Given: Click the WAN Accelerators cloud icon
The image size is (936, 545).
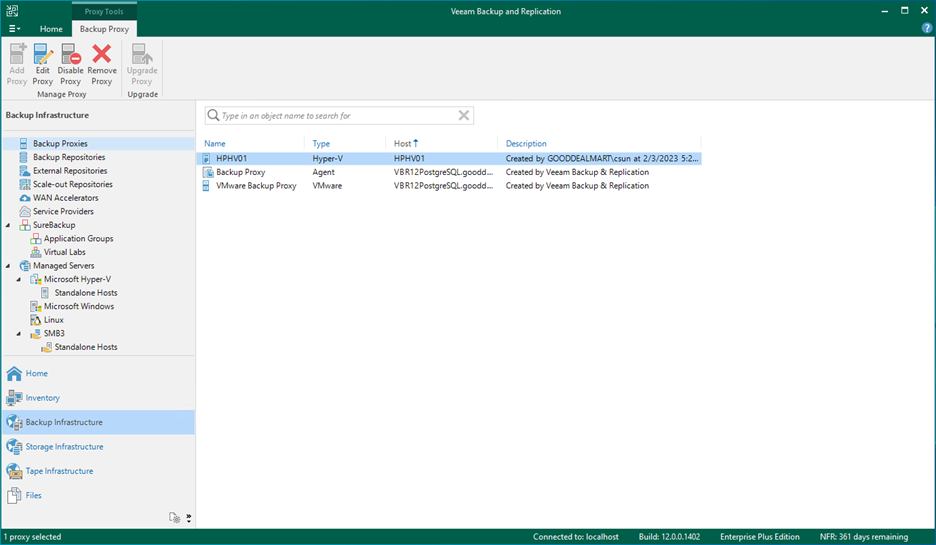Looking at the screenshot, I should 24,198.
